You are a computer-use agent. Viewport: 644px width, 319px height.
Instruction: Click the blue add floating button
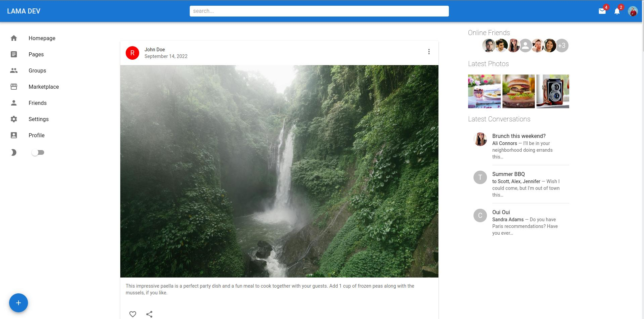tap(19, 303)
